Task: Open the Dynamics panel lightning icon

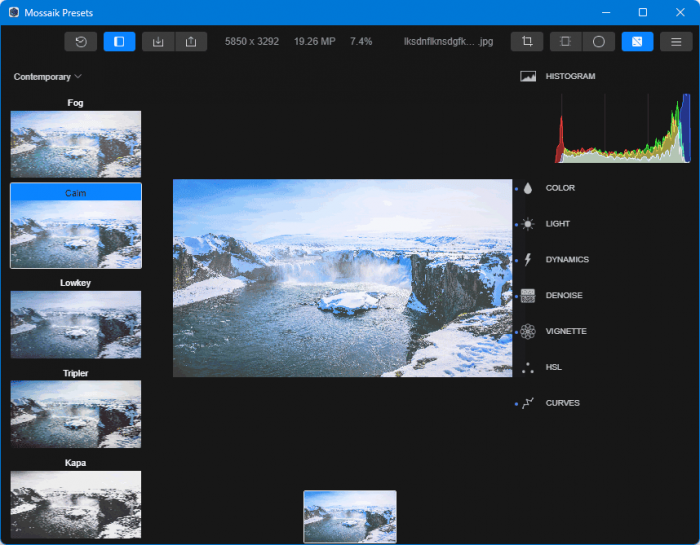Action: 528,260
